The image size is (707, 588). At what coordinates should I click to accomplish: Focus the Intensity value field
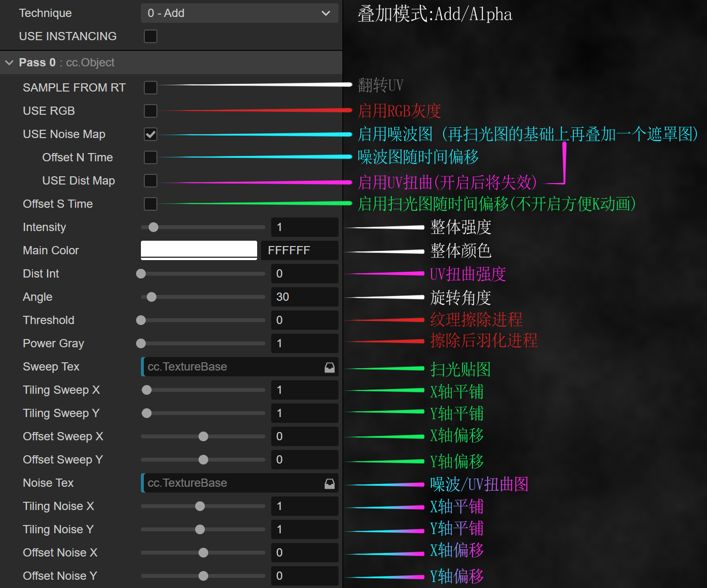pyautogui.click(x=304, y=227)
